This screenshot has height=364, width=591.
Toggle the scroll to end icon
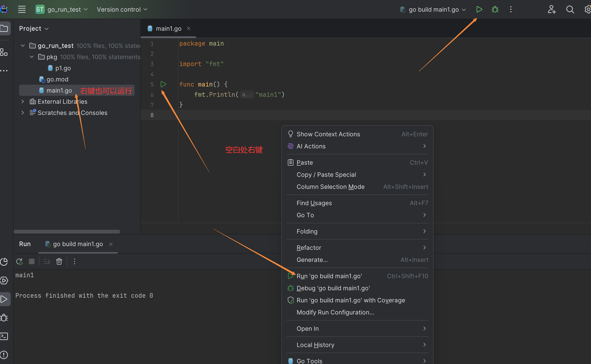coord(47,261)
